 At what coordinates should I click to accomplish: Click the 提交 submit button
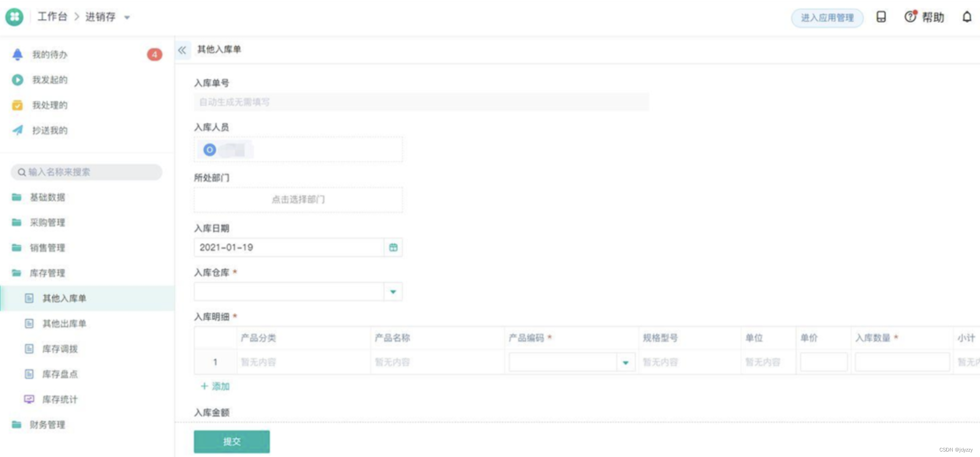pyautogui.click(x=232, y=441)
